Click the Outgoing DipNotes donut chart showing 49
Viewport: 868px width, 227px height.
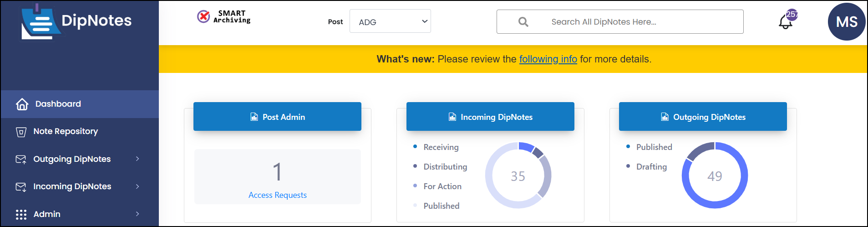715,175
